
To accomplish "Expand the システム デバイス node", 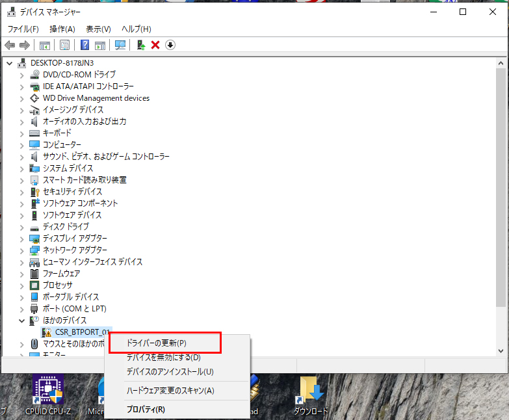I will [x=21, y=169].
